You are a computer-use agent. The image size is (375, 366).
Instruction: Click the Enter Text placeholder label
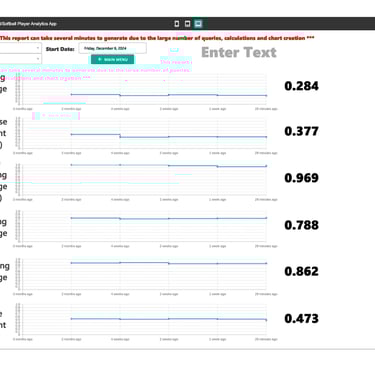pos(239,52)
